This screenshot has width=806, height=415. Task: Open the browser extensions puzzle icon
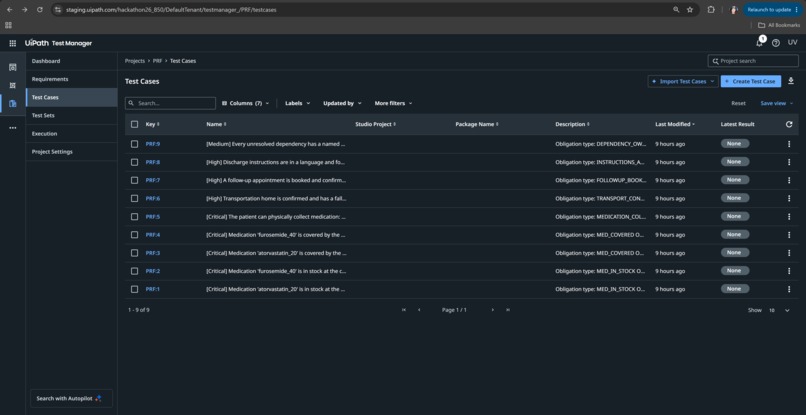click(711, 9)
